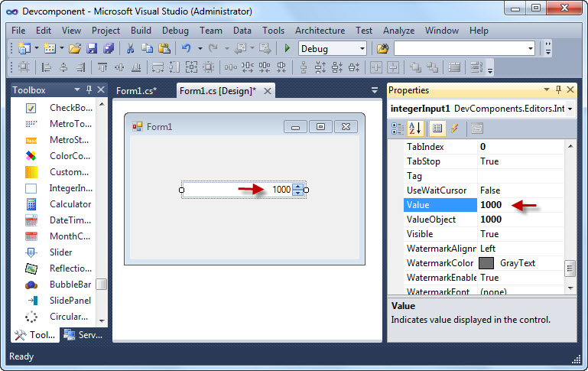Click the Cut scissors icon in toolbar
The image size is (588, 371).
[x=130, y=48]
